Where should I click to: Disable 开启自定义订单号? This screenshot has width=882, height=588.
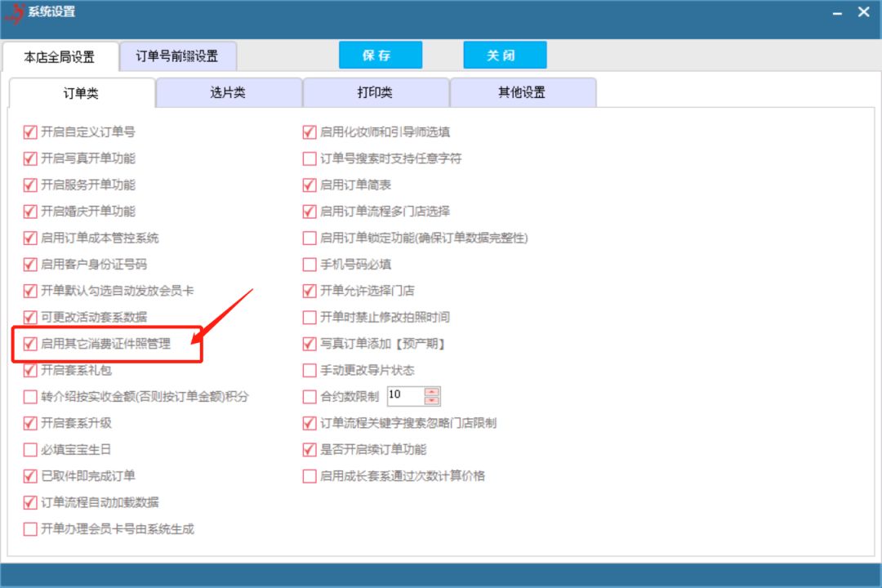30,131
